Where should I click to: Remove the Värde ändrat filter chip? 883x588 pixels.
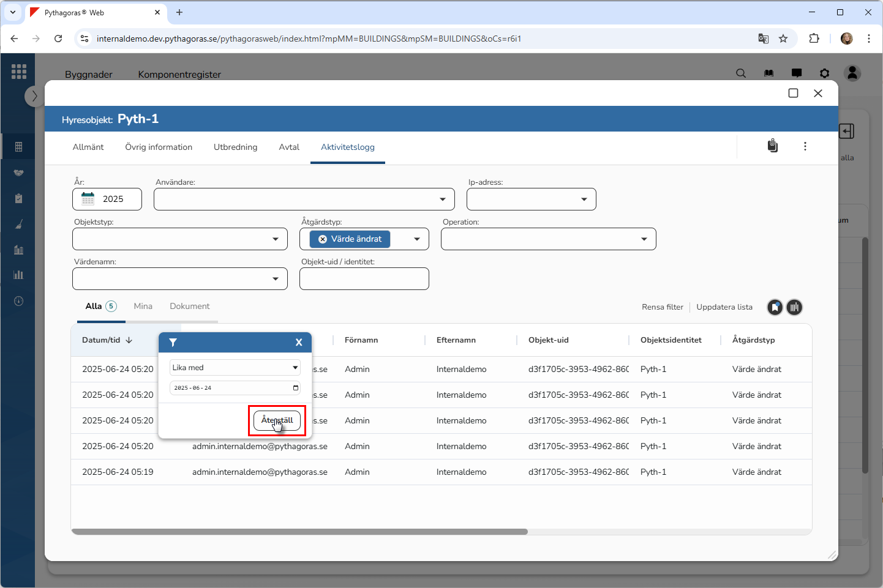point(323,239)
